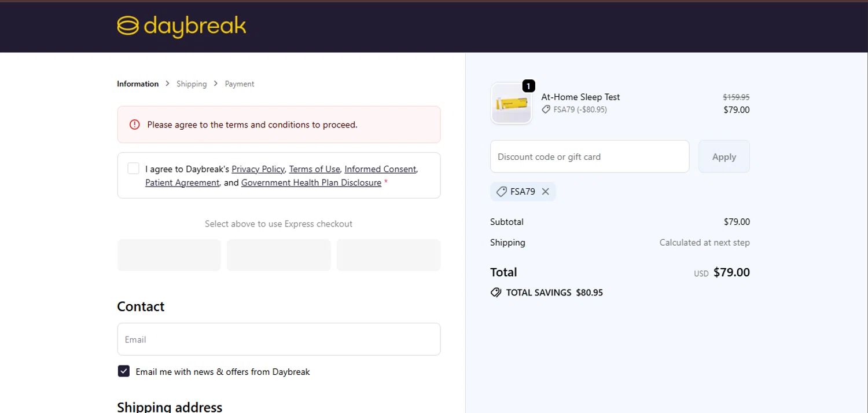Viewport: 868px width, 413px height.
Task: Click the 'TOTAL SAVINGS $80.95' text
Action: 554,293
